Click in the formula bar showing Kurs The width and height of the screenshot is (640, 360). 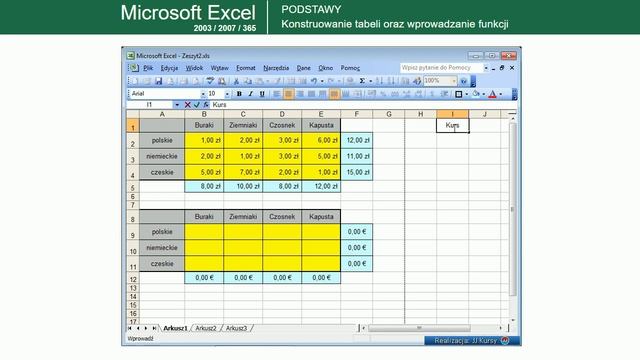click(363, 105)
